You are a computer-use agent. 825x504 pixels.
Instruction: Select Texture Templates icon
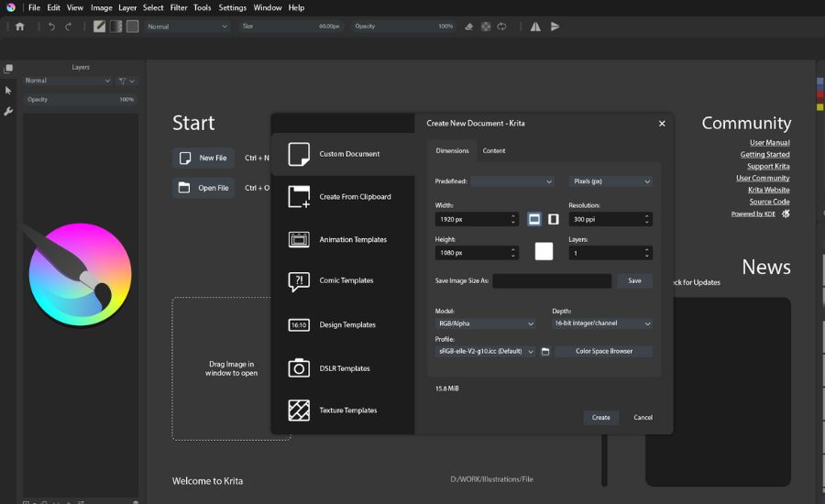click(299, 411)
